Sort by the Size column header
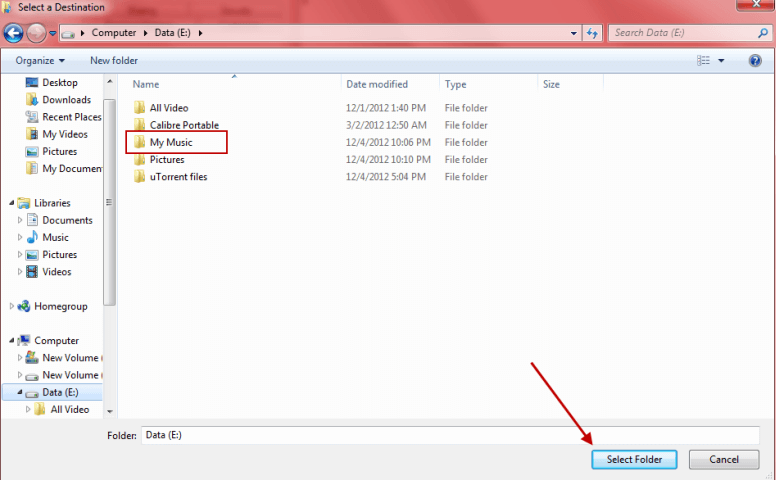Screen dimensions: 776x480 pos(551,84)
